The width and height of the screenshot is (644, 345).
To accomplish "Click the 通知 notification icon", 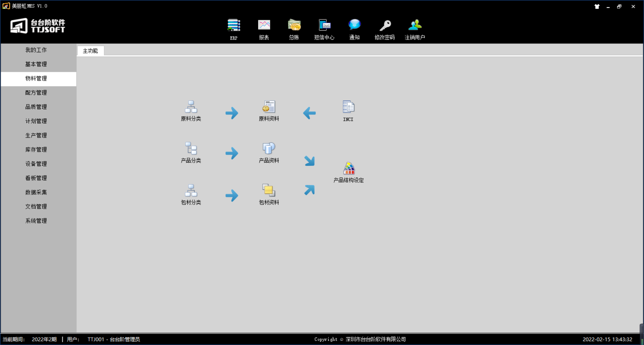I will 354,26.
